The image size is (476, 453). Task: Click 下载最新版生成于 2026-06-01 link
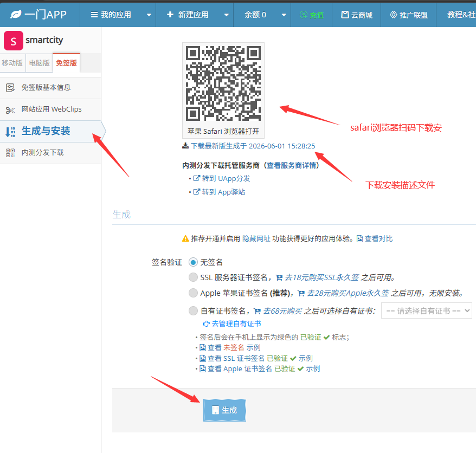click(x=253, y=146)
